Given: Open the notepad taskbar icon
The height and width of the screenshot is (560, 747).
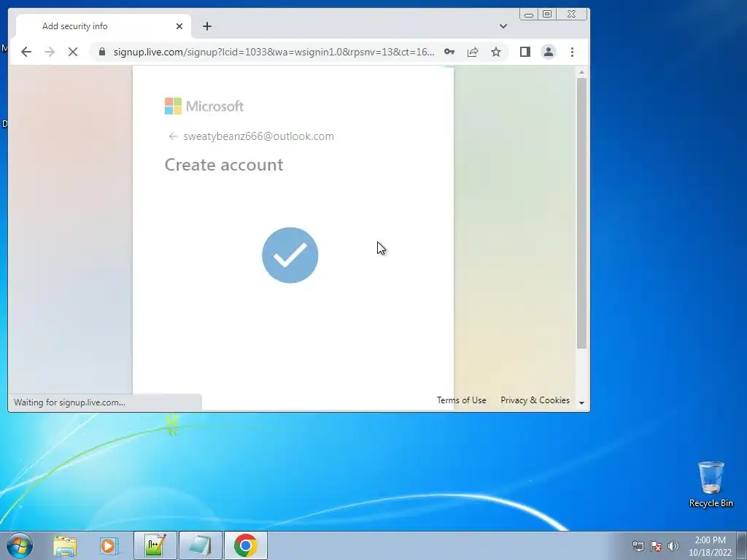Looking at the screenshot, I should click(201, 545).
